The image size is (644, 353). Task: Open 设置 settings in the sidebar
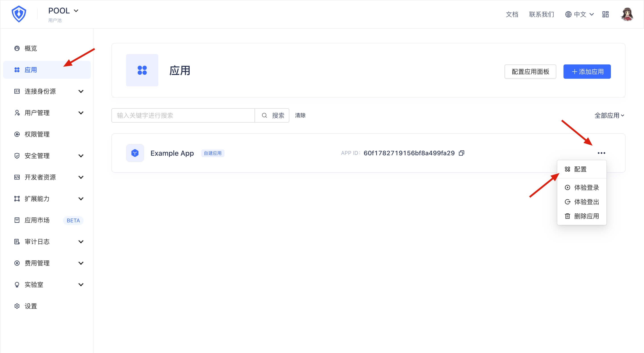click(30, 306)
